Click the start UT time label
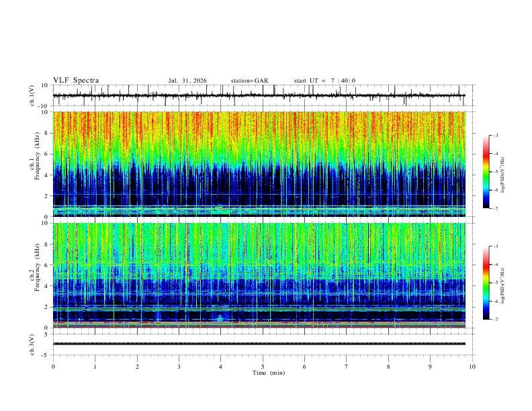The image size is (532, 411). [x=324, y=81]
